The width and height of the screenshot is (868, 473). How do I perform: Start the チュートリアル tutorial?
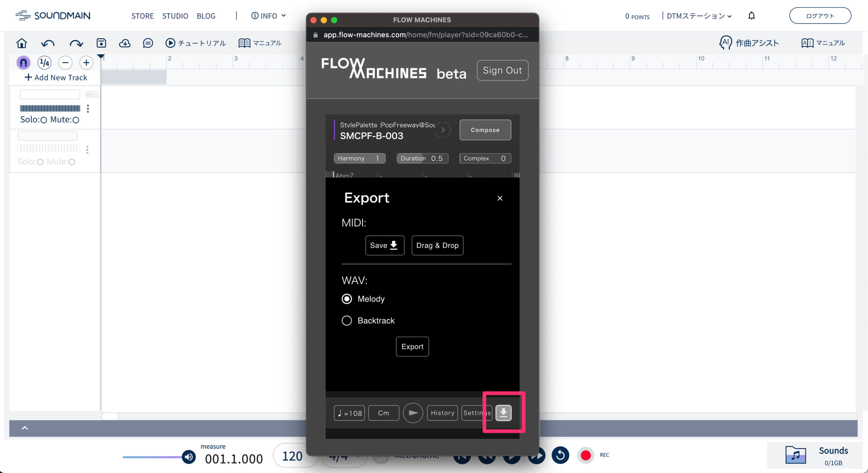click(196, 43)
